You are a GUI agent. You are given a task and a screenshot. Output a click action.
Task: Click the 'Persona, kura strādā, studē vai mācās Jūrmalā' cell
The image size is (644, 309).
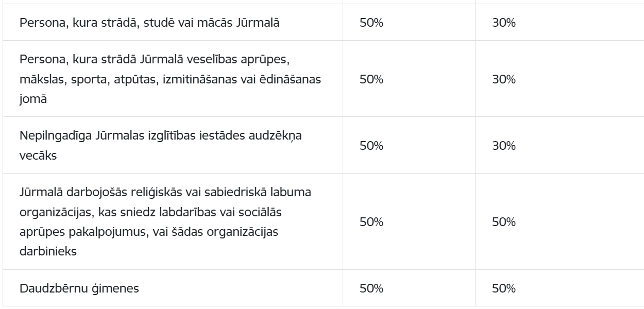(x=149, y=23)
